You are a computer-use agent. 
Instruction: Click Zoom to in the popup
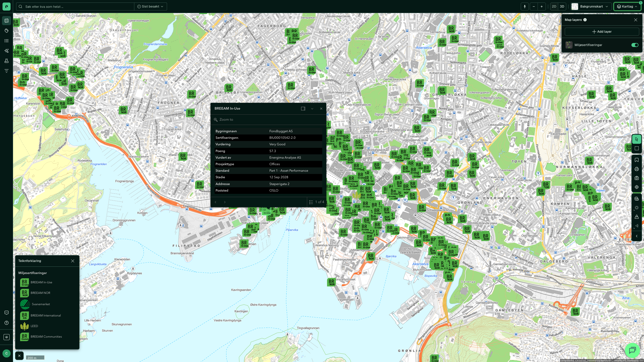[x=224, y=120]
